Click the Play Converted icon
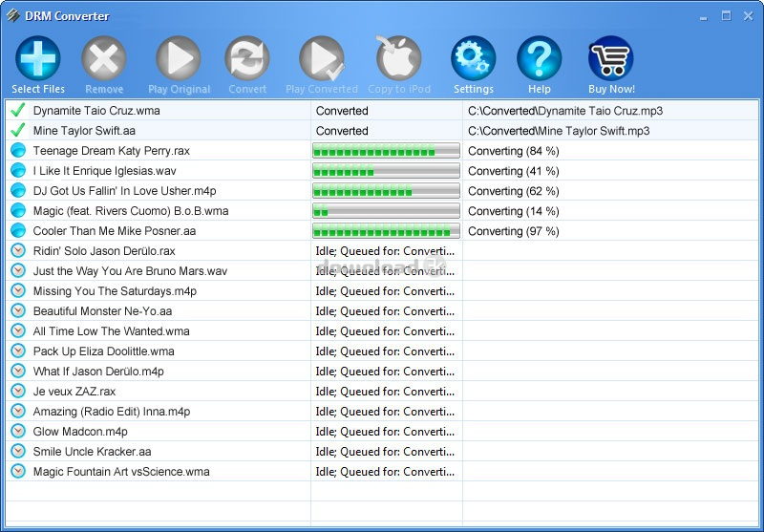Viewport: 764px width, 532px height. point(321,59)
